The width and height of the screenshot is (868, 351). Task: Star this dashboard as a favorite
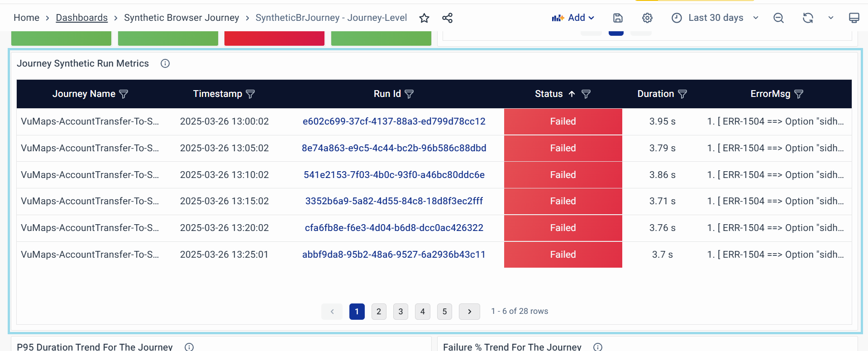pyautogui.click(x=424, y=18)
